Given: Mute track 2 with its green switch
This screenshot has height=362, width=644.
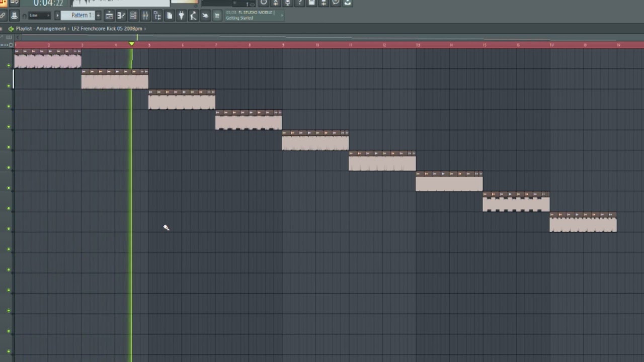Looking at the screenshot, I should click(9, 85).
